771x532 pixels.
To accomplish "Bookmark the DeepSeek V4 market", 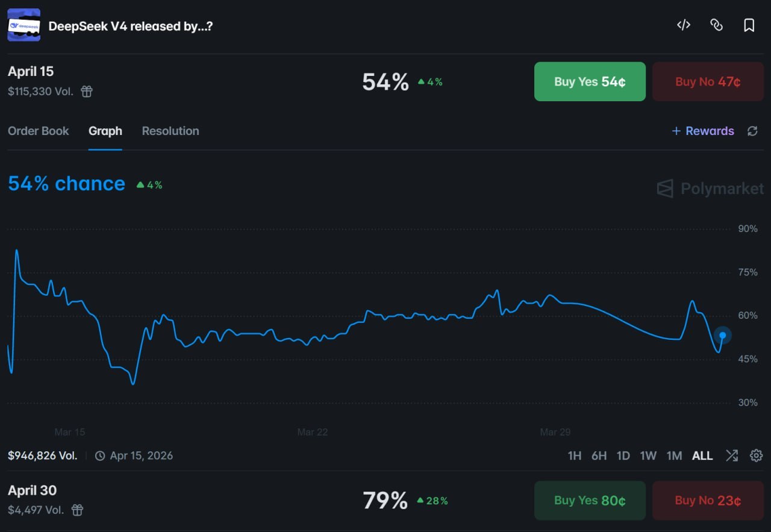I will (x=749, y=25).
